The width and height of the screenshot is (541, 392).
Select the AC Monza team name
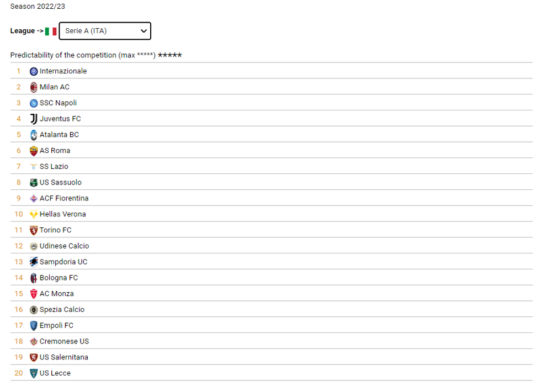[x=56, y=294]
